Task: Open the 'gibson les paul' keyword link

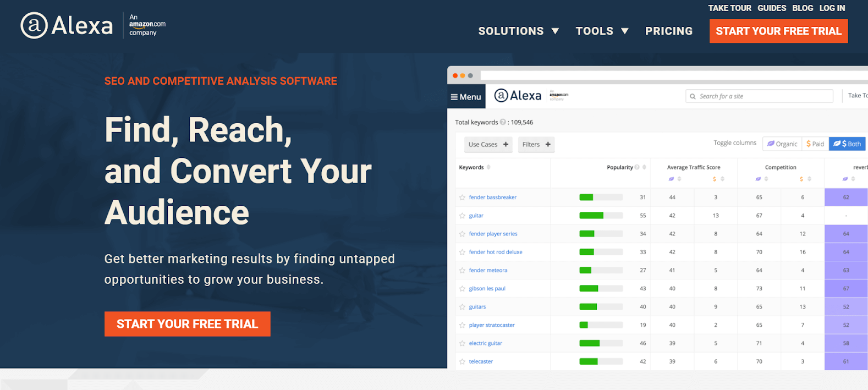Action: pyautogui.click(x=487, y=289)
